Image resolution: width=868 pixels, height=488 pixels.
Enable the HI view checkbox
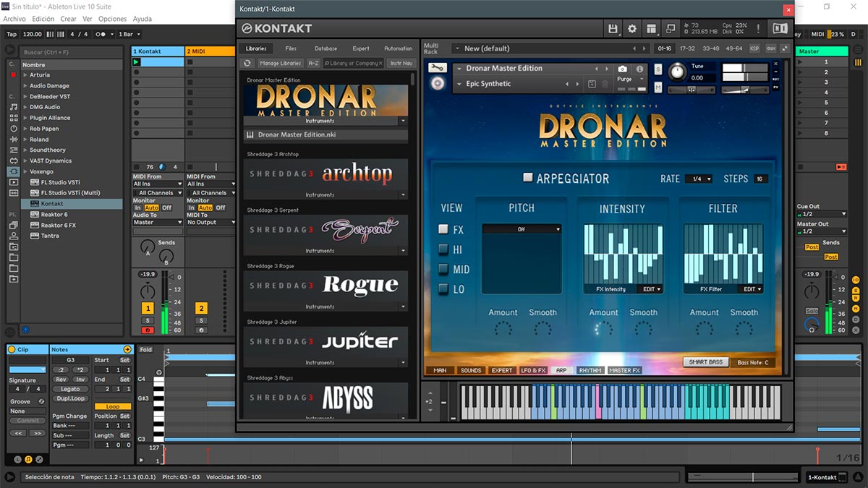[443, 249]
